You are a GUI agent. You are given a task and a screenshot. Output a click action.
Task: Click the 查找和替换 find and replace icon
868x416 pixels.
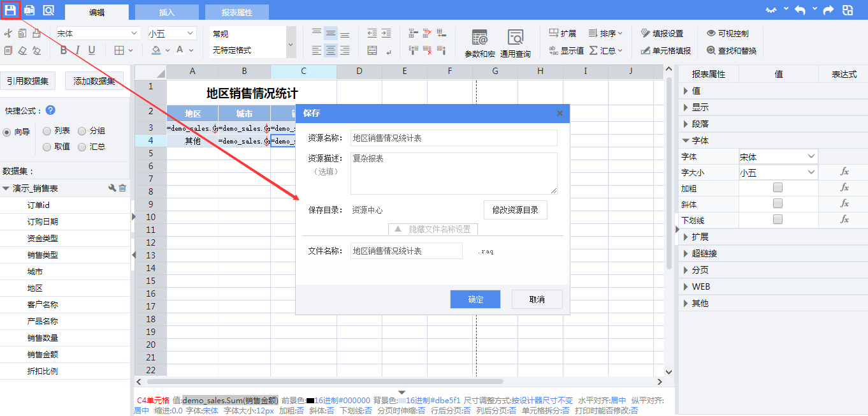point(731,50)
